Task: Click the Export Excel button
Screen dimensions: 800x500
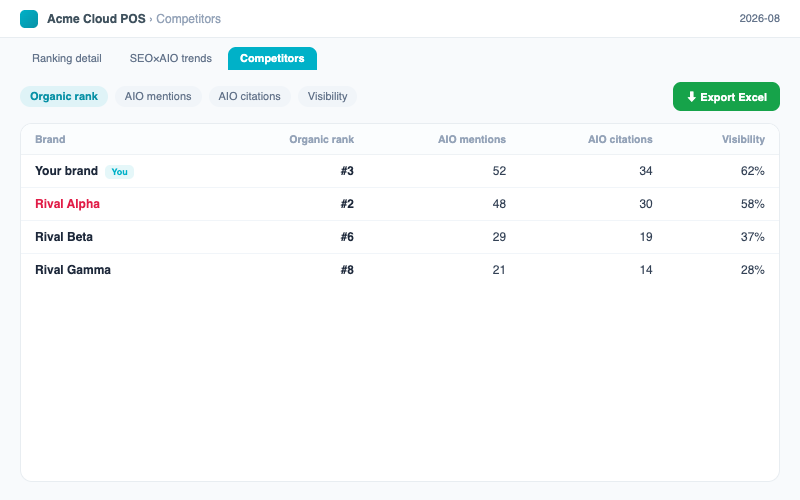Action: click(726, 96)
